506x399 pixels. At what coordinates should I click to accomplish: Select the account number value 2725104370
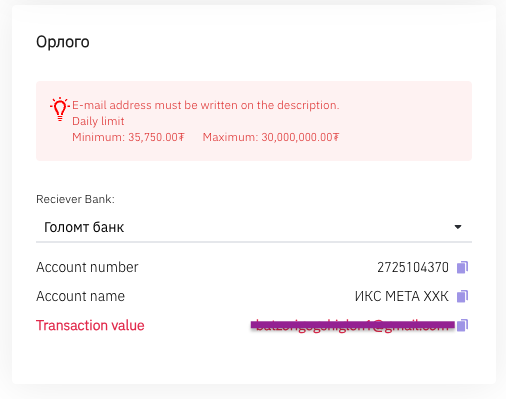pyautogui.click(x=413, y=267)
